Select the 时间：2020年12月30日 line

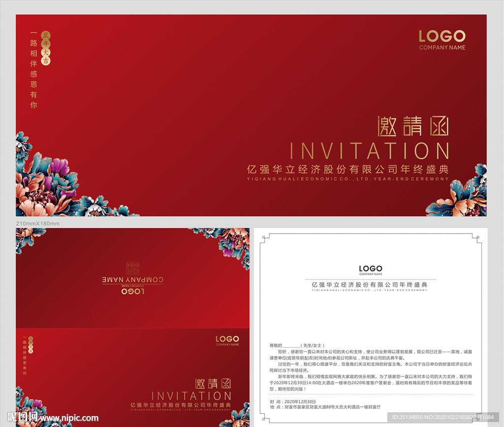pyautogui.click(x=293, y=401)
